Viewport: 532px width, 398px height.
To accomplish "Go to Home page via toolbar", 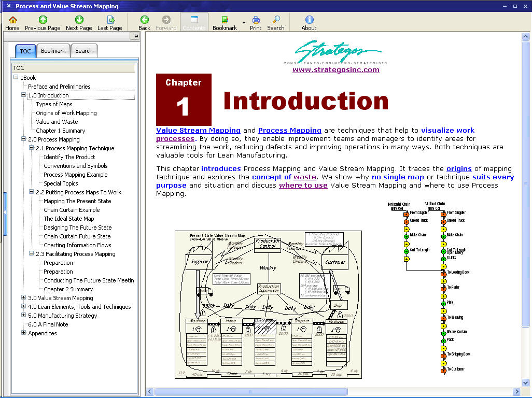I will click(x=12, y=23).
